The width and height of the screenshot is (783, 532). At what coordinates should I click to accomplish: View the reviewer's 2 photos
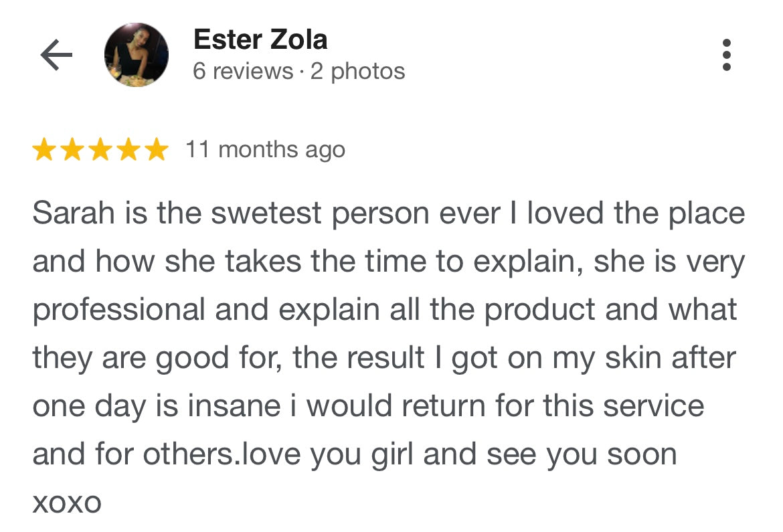tap(357, 72)
